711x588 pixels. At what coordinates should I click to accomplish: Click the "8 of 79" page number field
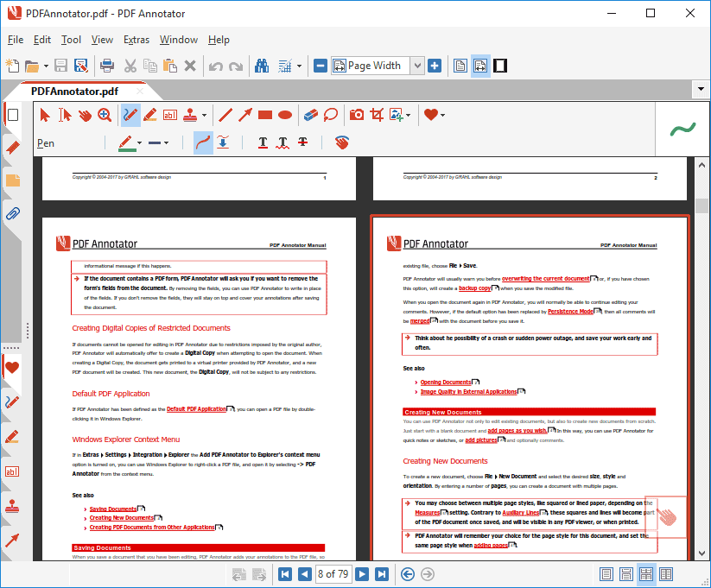(333, 574)
